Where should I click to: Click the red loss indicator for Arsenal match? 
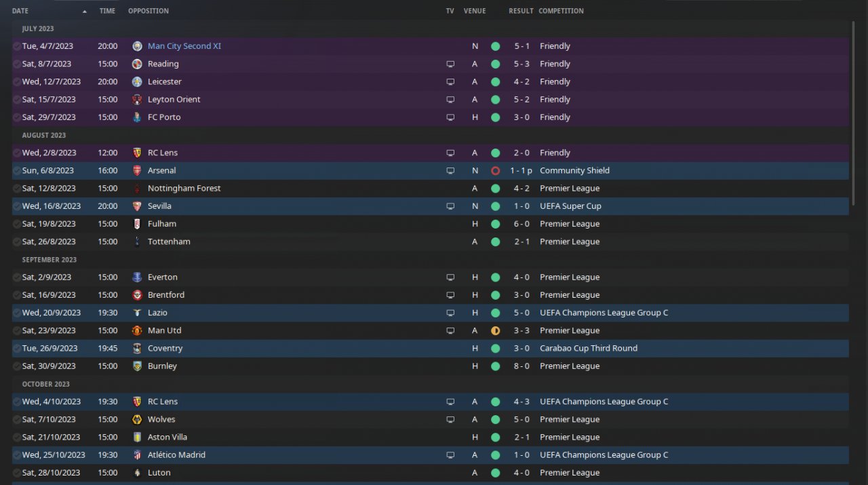(x=495, y=171)
